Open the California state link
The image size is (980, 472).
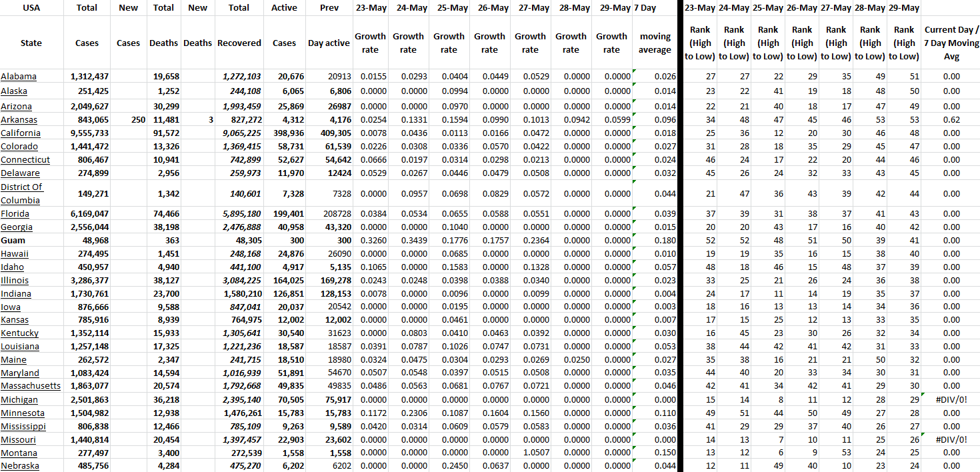21,133
